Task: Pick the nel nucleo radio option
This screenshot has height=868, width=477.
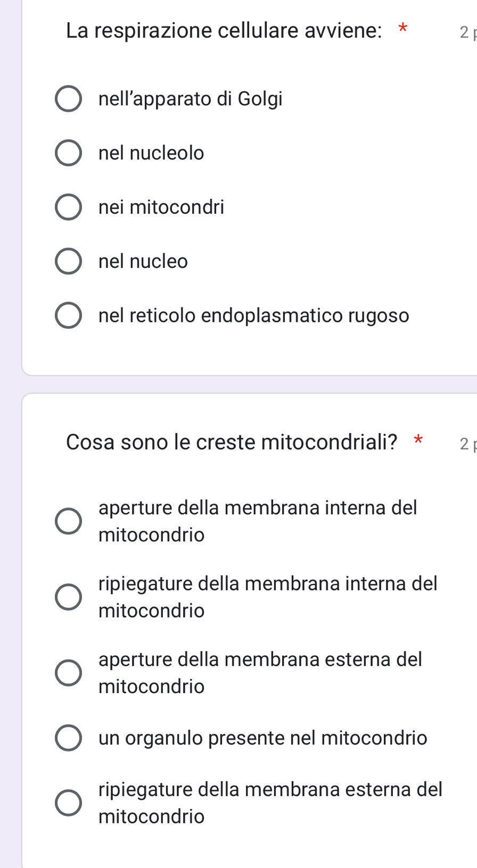Action: [69, 261]
